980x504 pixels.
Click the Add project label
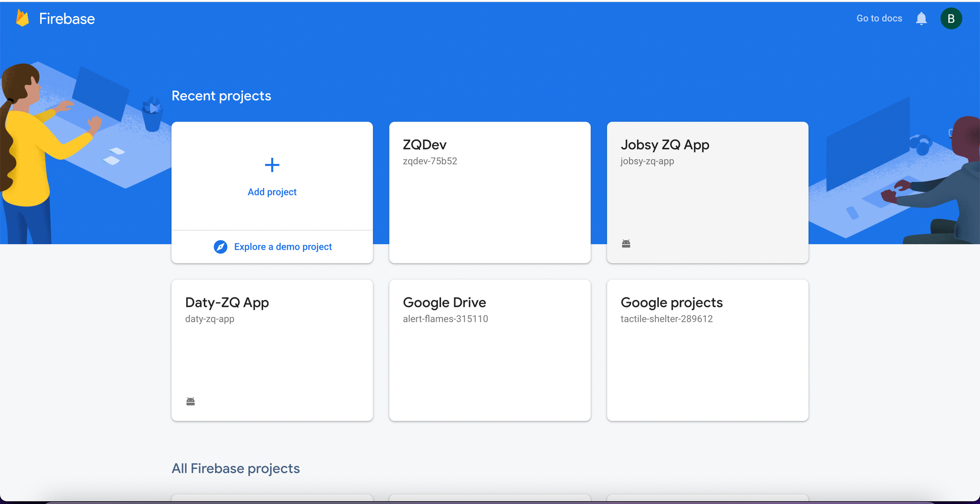pyautogui.click(x=272, y=192)
